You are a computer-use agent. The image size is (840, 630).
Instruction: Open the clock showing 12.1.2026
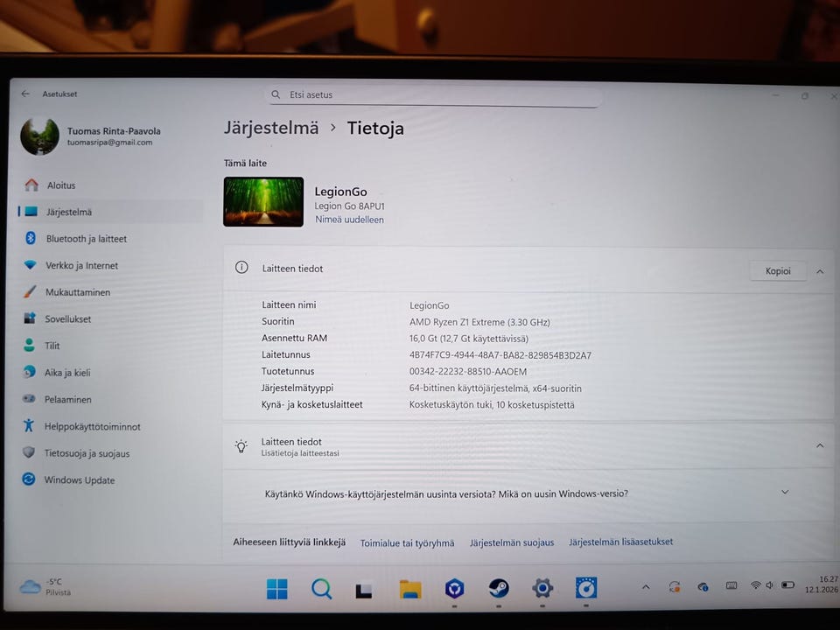tap(820, 584)
